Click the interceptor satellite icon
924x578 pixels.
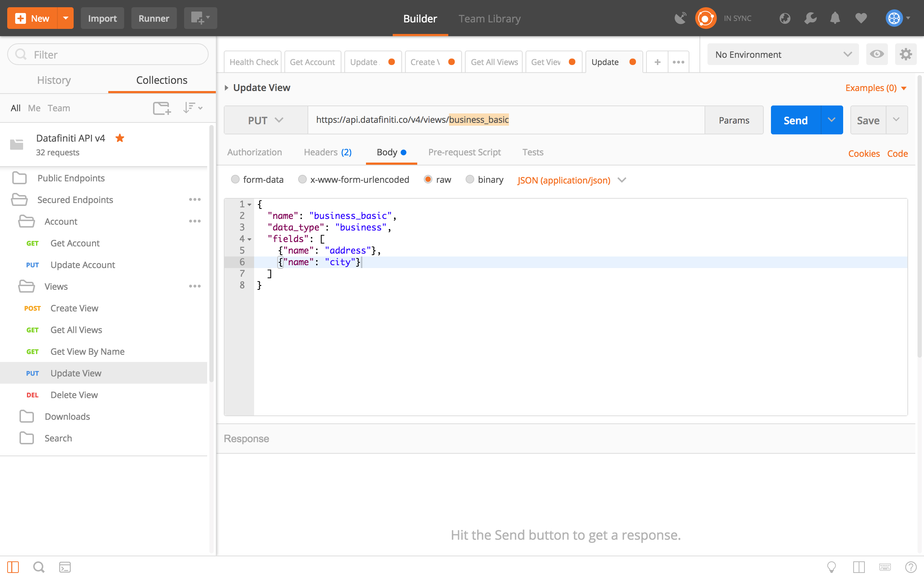(x=680, y=18)
